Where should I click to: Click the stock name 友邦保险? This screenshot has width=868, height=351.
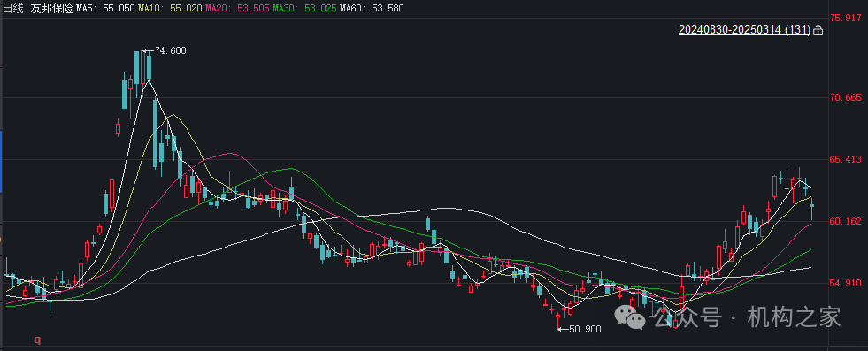pyautogui.click(x=51, y=8)
